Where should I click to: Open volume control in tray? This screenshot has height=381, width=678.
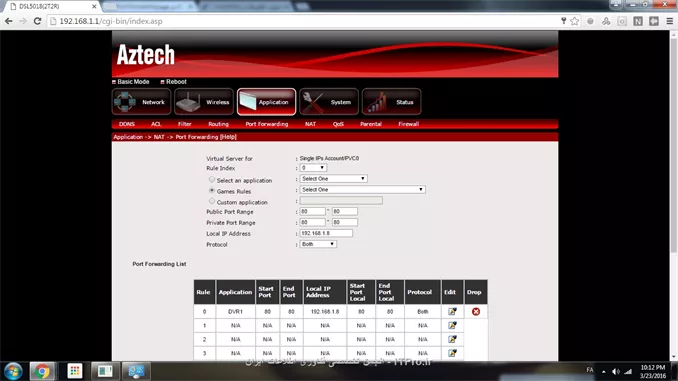point(616,371)
